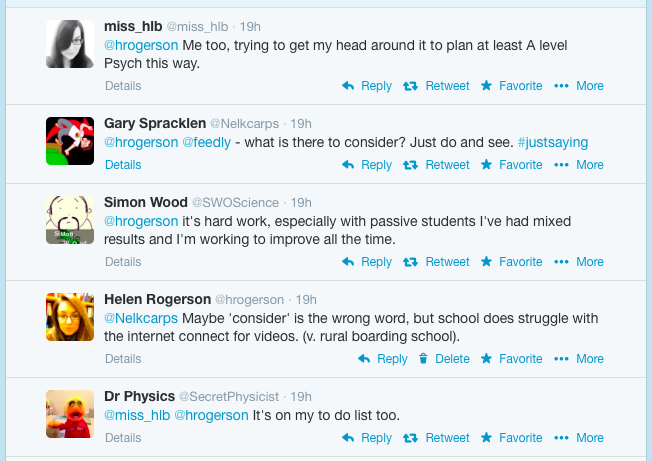Favorite miss_hlb's tweet with star

(512, 86)
